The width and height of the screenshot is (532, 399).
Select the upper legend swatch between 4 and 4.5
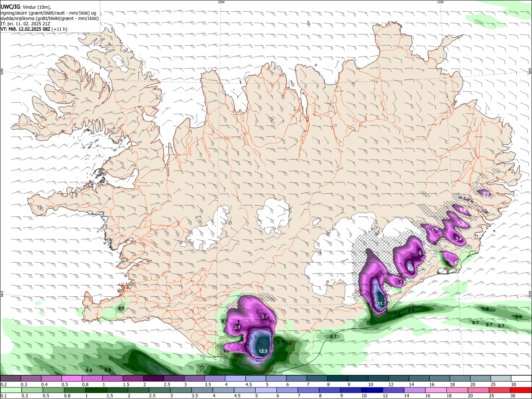click(x=235, y=379)
